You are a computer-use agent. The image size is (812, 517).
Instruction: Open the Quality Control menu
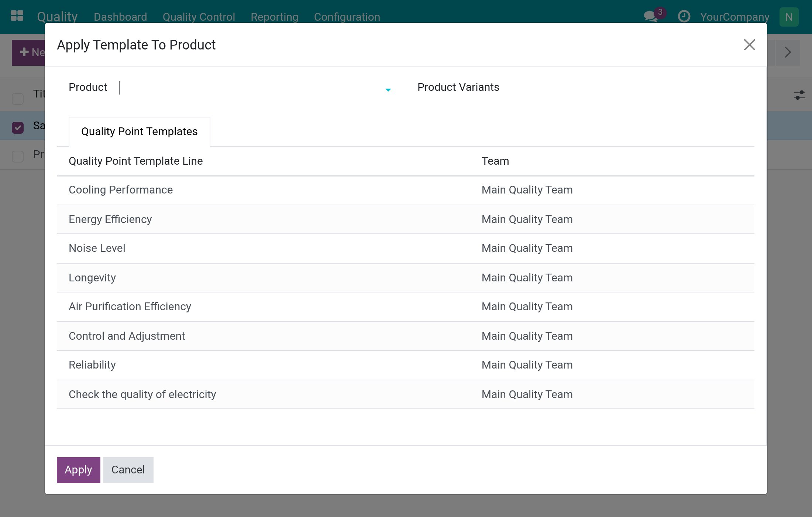click(199, 17)
